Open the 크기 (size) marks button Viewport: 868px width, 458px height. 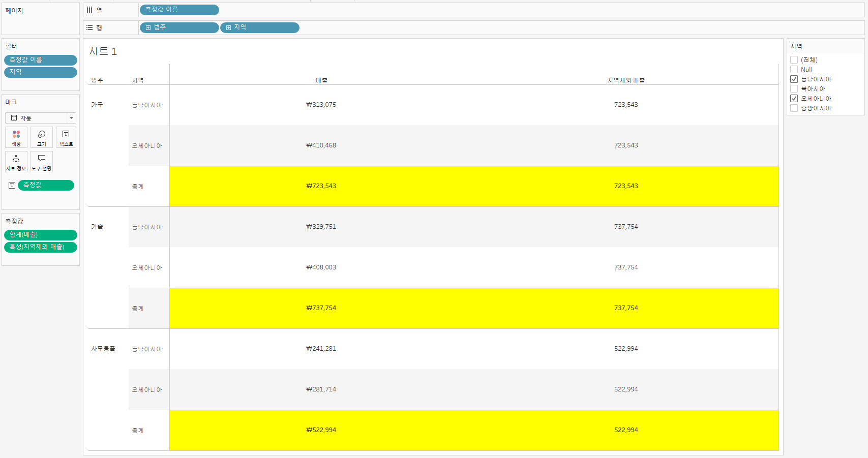click(x=42, y=137)
